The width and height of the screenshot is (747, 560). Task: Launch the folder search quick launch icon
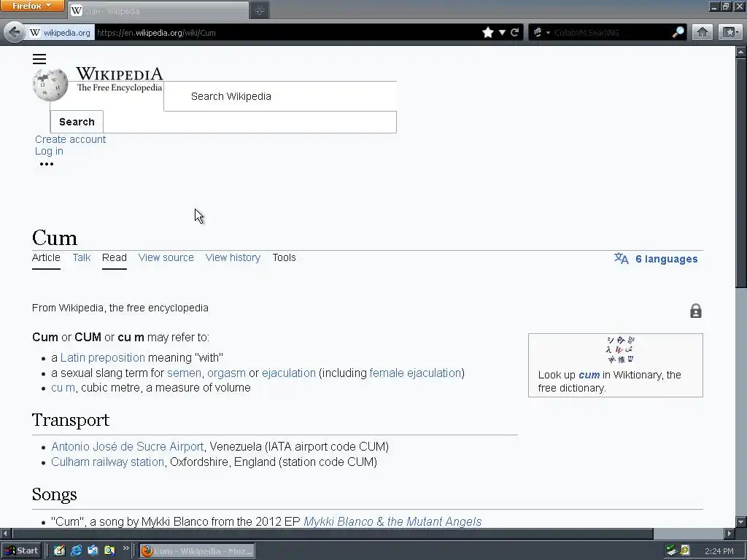(109, 551)
